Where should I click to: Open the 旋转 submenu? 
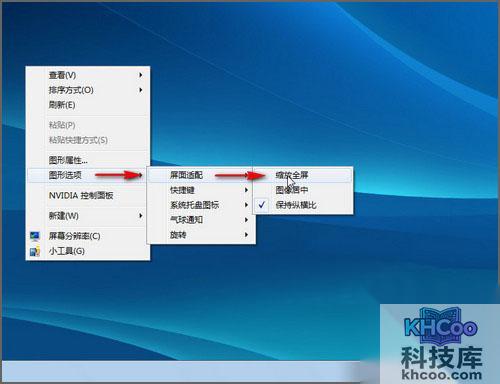pos(201,235)
